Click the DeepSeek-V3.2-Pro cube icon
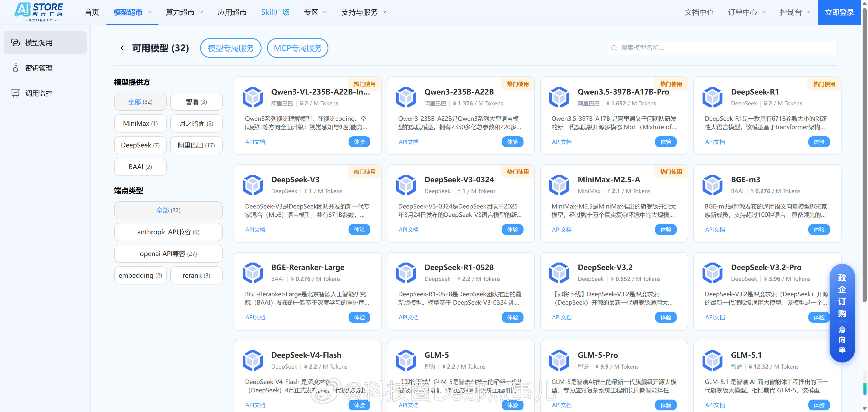This screenshot has height=412, width=868. click(x=713, y=272)
